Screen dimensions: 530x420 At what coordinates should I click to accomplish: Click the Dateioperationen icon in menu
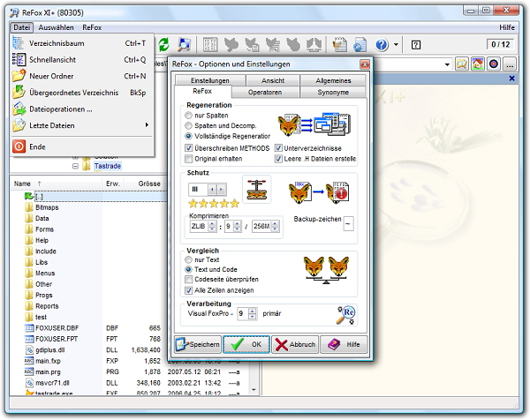click(19, 109)
